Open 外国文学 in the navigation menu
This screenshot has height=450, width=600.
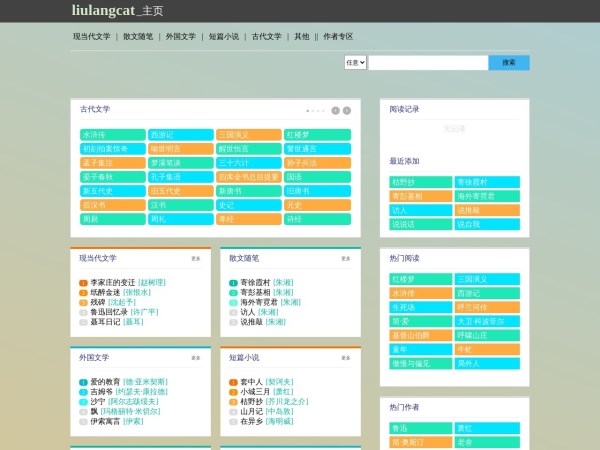pyautogui.click(x=181, y=36)
